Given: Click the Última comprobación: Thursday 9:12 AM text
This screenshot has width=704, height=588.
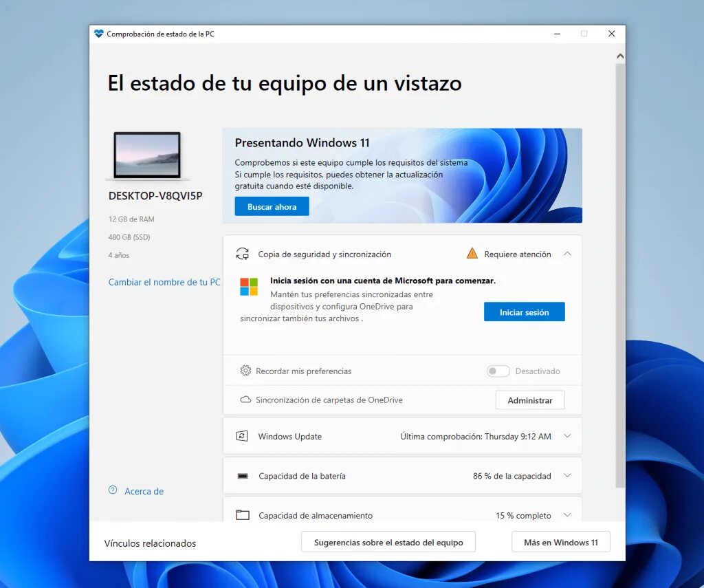Looking at the screenshot, I should tap(476, 436).
